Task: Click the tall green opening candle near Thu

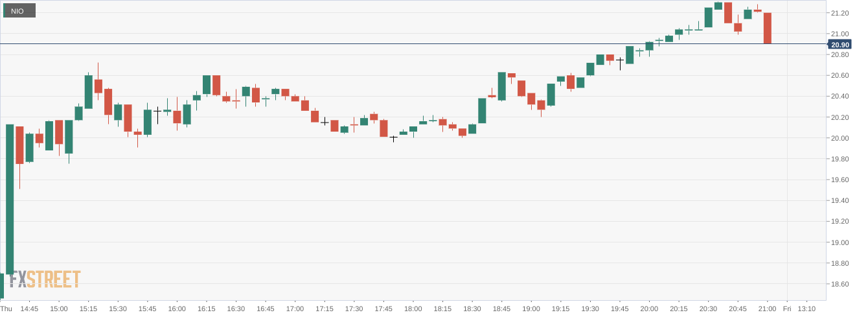Action: 10,199
